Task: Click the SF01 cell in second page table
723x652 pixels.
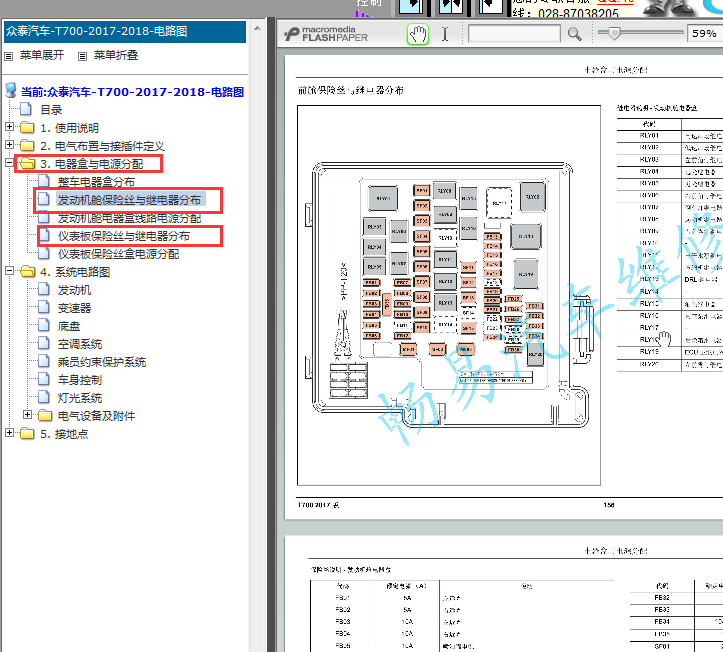Action: pyautogui.click(x=662, y=646)
